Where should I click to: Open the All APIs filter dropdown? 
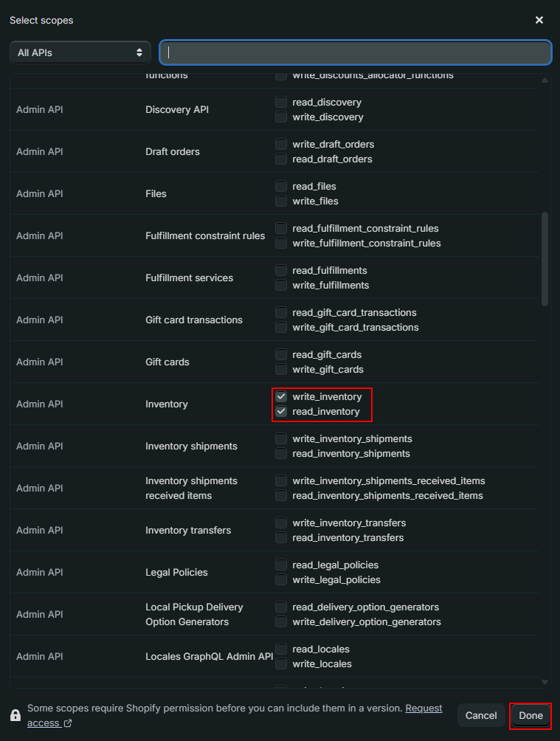(80, 52)
